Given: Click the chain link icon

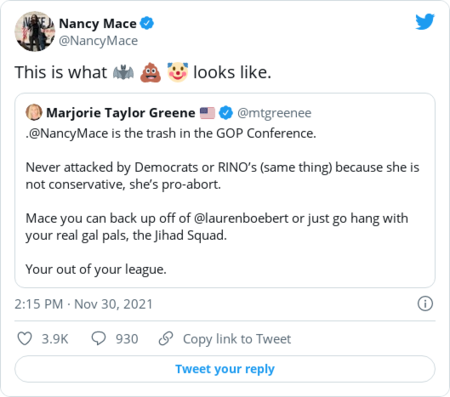Looking at the screenshot, I should click(x=166, y=338).
